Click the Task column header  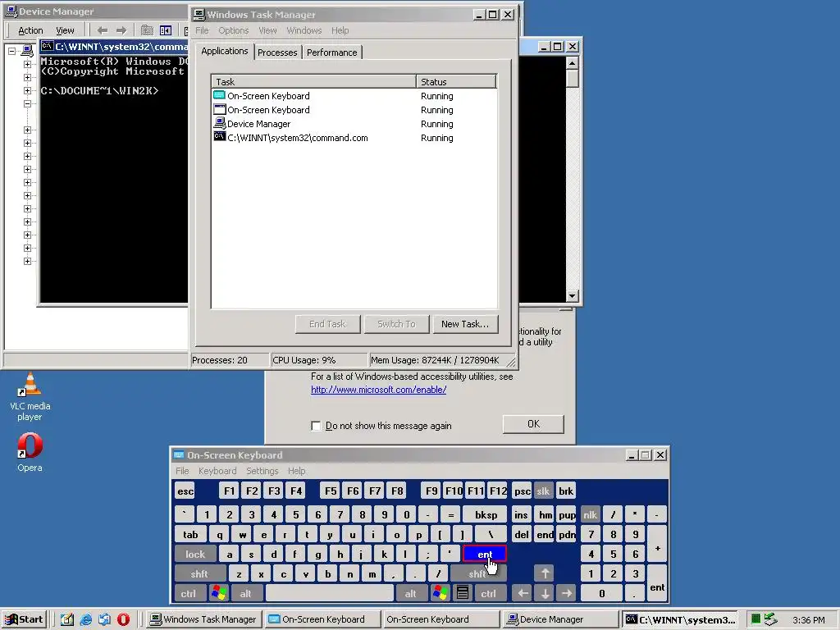(x=313, y=81)
